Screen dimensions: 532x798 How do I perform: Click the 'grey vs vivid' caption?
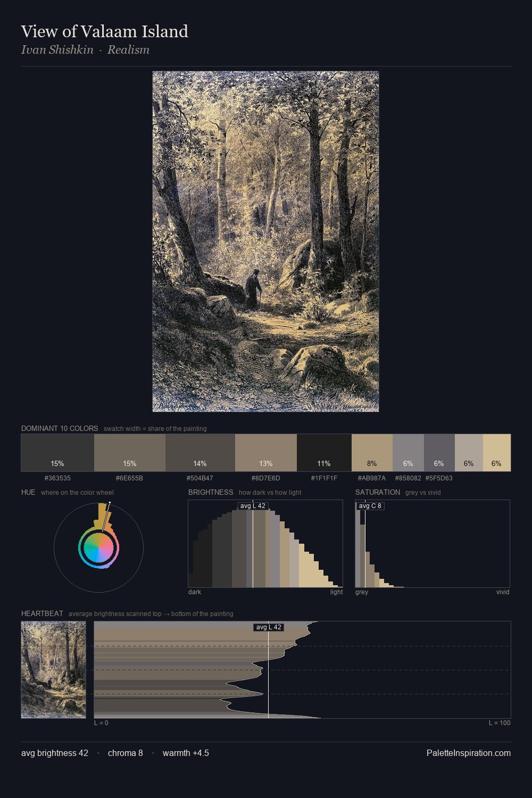click(423, 493)
